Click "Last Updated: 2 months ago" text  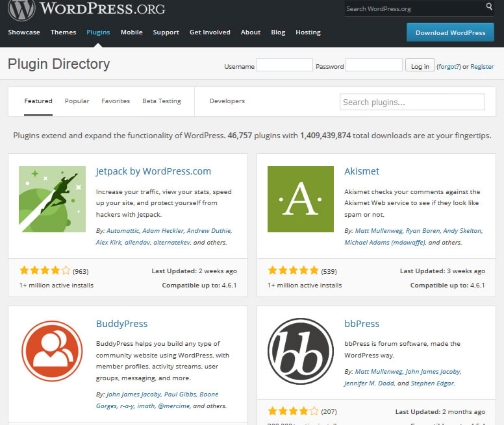tap(440, 411)
